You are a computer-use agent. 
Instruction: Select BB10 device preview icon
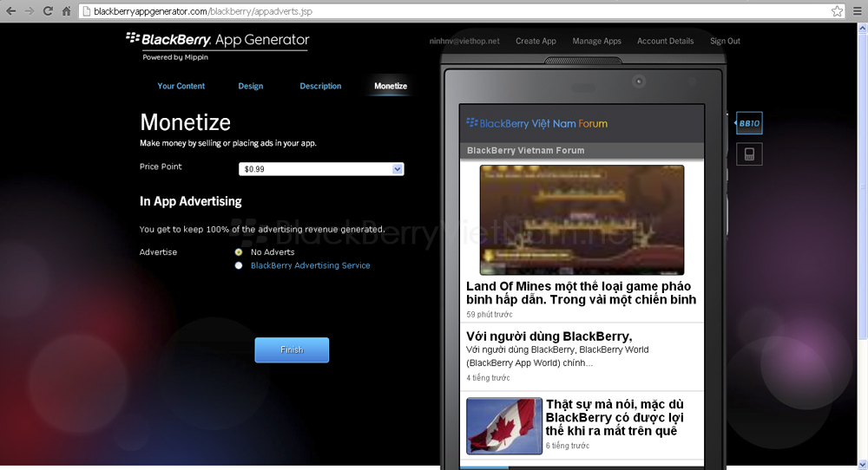click(749, 123)
